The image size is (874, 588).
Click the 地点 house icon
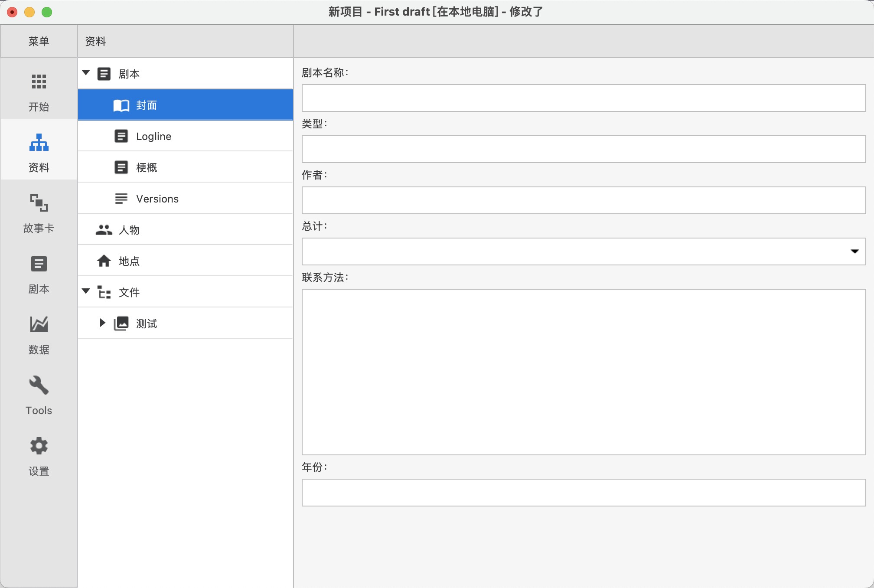tap(104, 261)
